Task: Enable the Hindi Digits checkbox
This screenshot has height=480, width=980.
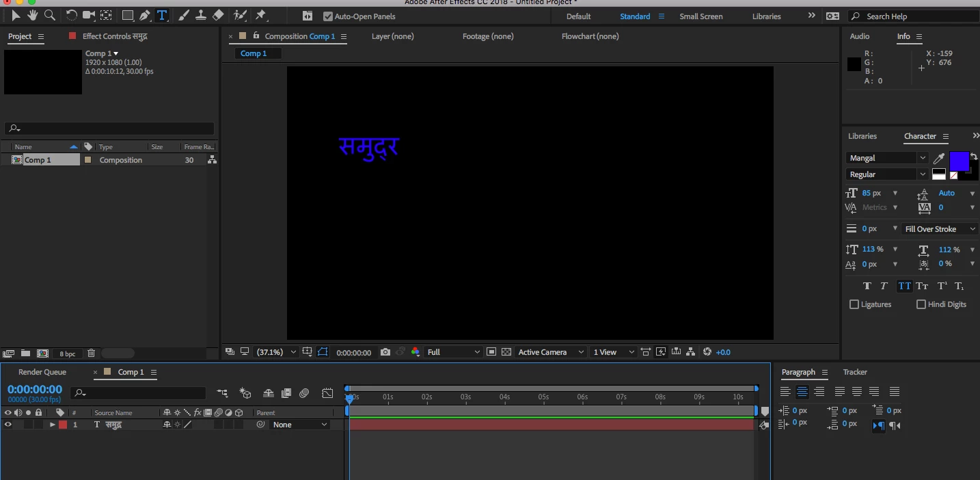Action: [921, 304]
